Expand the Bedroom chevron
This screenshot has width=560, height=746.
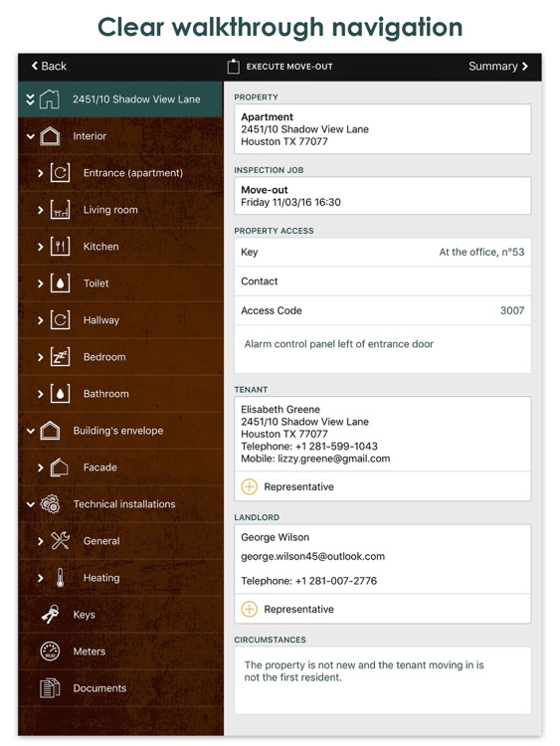click(41, 357)
